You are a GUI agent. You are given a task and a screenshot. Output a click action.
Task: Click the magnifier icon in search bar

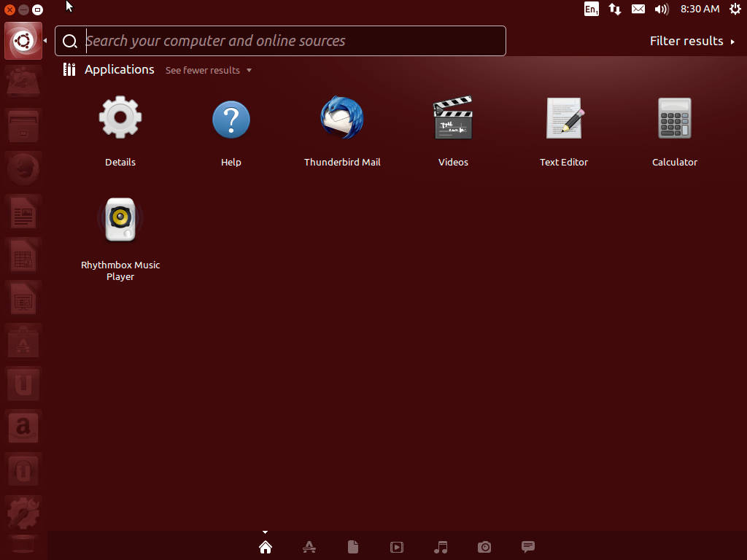pos(70,42)
